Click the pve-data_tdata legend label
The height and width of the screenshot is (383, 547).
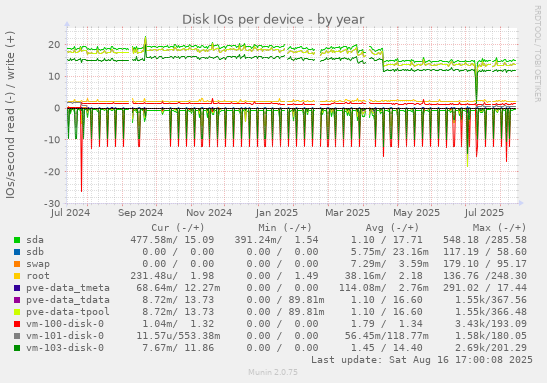(x=68, y=300)
